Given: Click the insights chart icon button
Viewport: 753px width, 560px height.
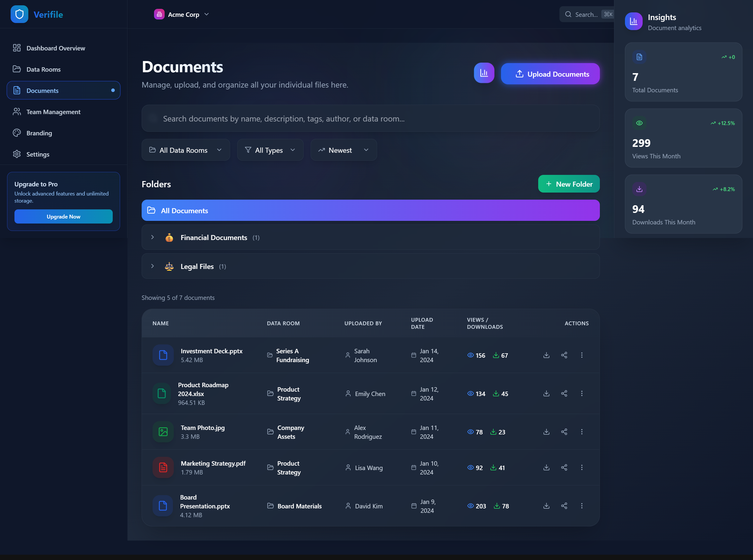Looking at the screenshot, I should (484, 73).
